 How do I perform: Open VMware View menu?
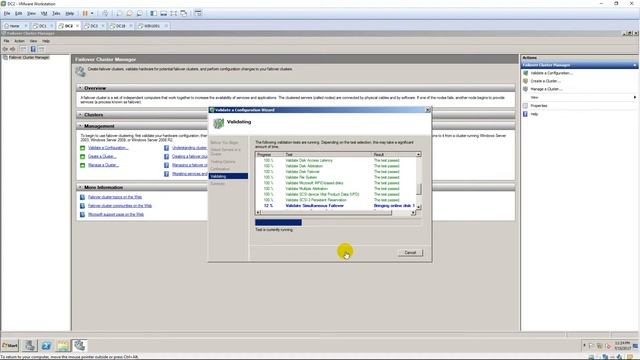pyautogui.click(x=31, y=13)
